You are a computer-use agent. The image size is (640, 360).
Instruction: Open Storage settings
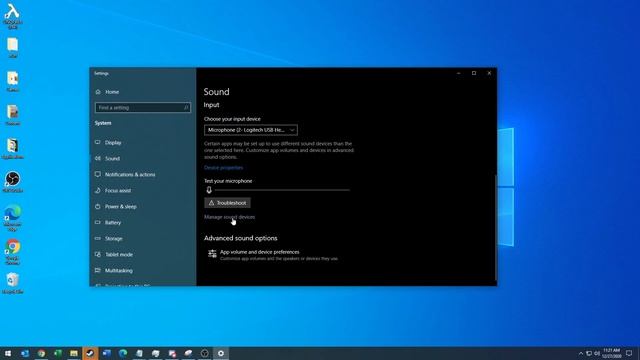click(113, 238)
